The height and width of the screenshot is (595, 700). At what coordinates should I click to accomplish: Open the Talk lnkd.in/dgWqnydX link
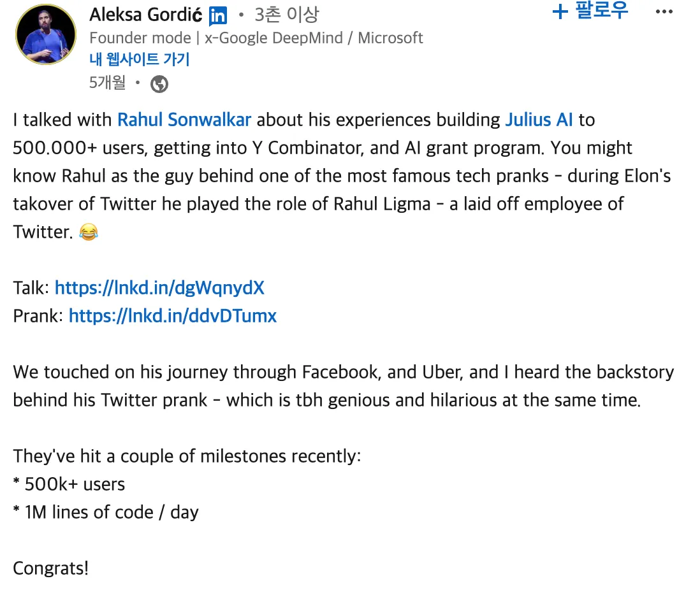pos(159,288)
